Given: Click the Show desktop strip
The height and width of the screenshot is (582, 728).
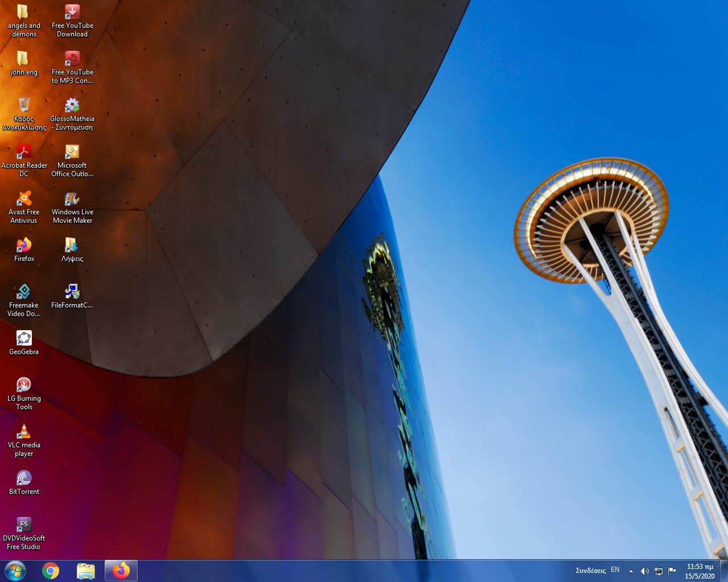Looking at the screenshot, I should 724,571.
